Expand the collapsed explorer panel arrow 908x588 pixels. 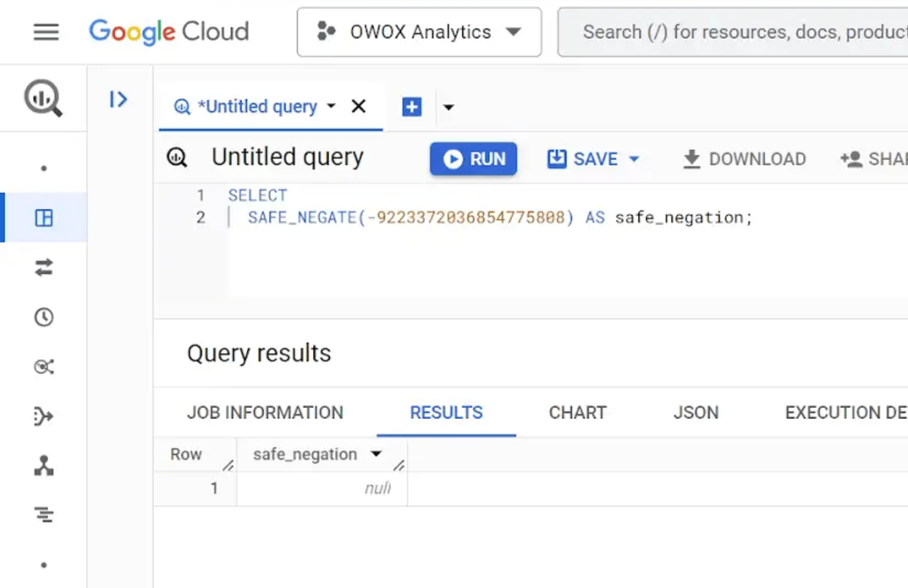[x=118, y=99]
